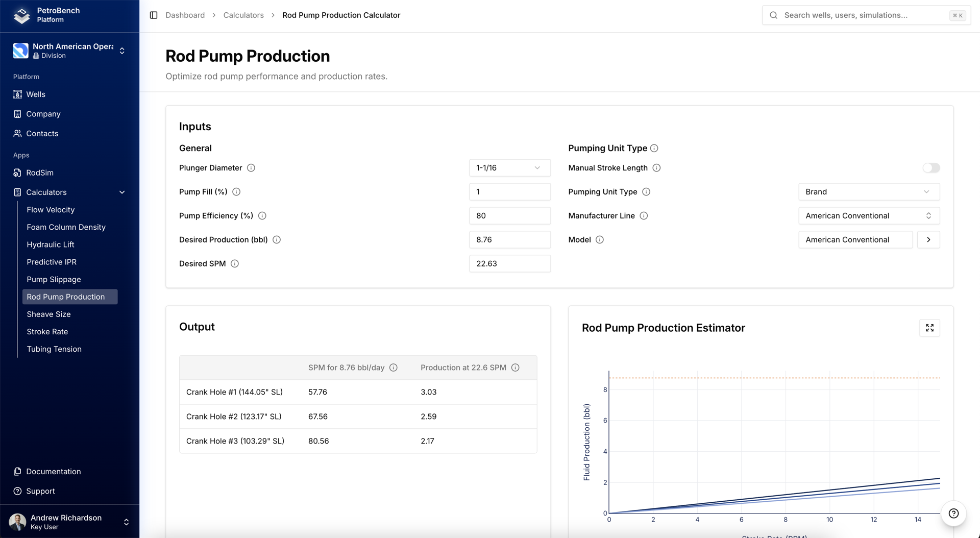
Task: Click the SPM column header info icon
Action: pos(393,367)
